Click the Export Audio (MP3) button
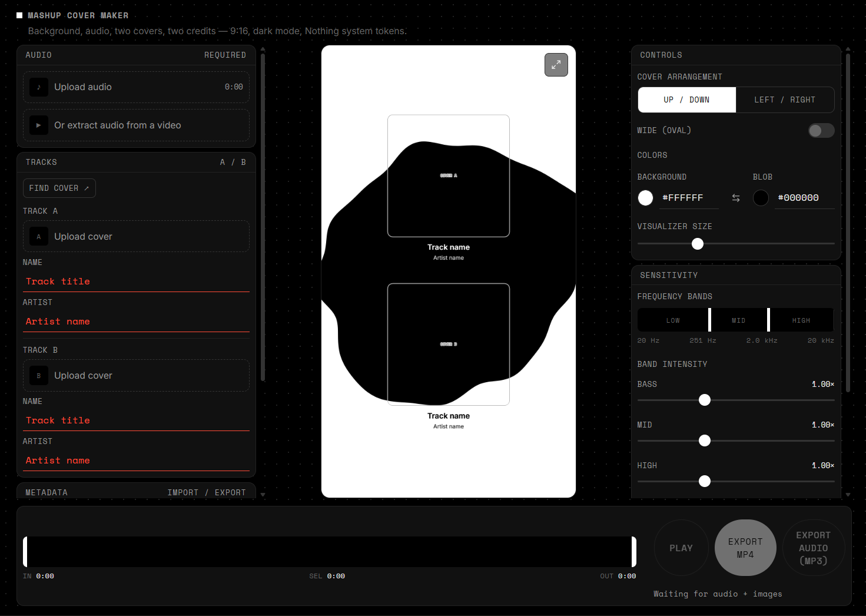Screen dimensions: 866x616 point(814,548)
